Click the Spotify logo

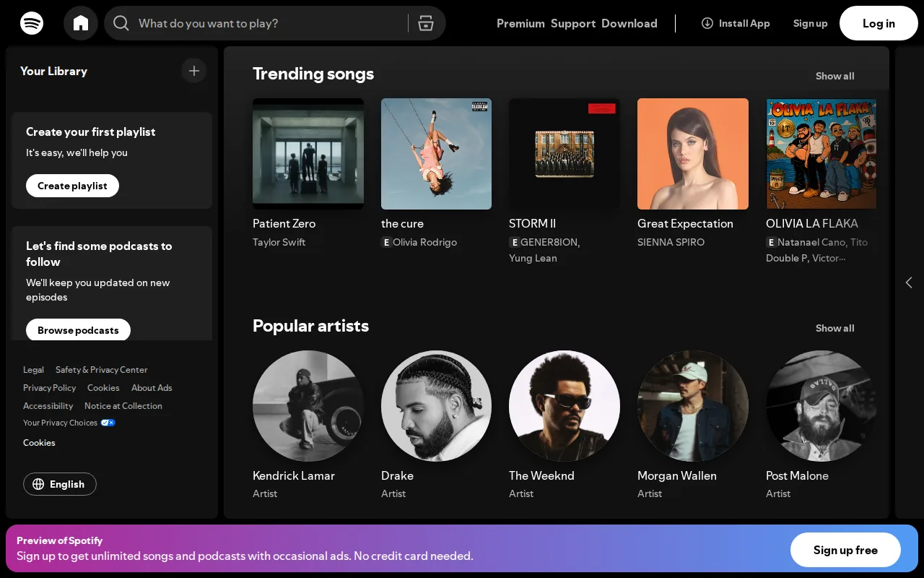(x=32, y=23)
